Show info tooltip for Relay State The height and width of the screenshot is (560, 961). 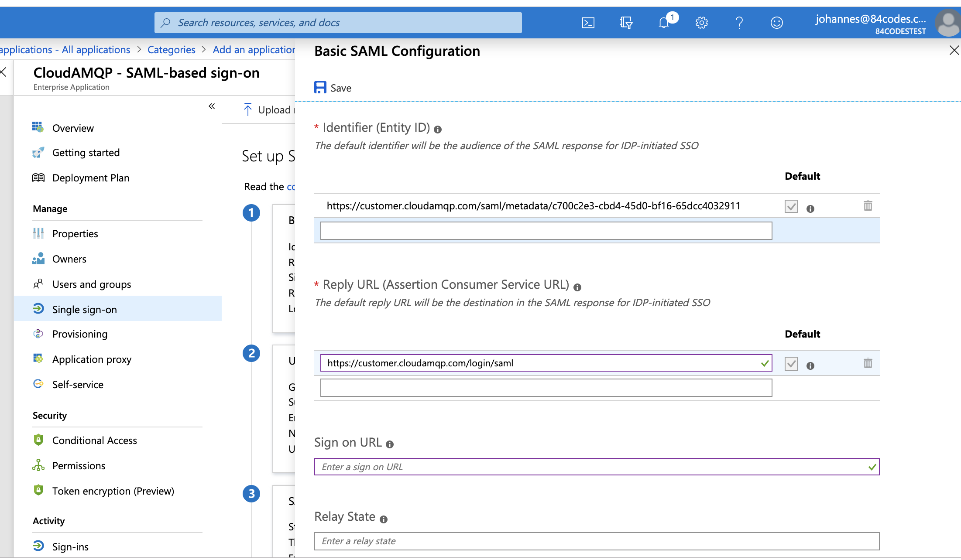(x=383, y=519)
